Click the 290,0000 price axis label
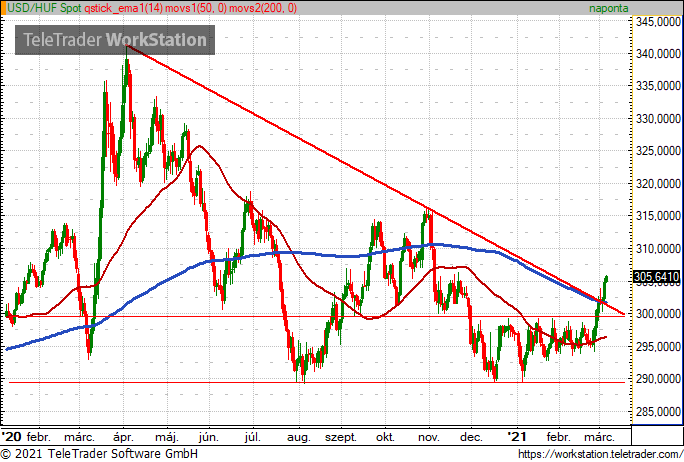The width and height of the screenshot is (684, 462). pyautogui.click(x=658, y=379)
